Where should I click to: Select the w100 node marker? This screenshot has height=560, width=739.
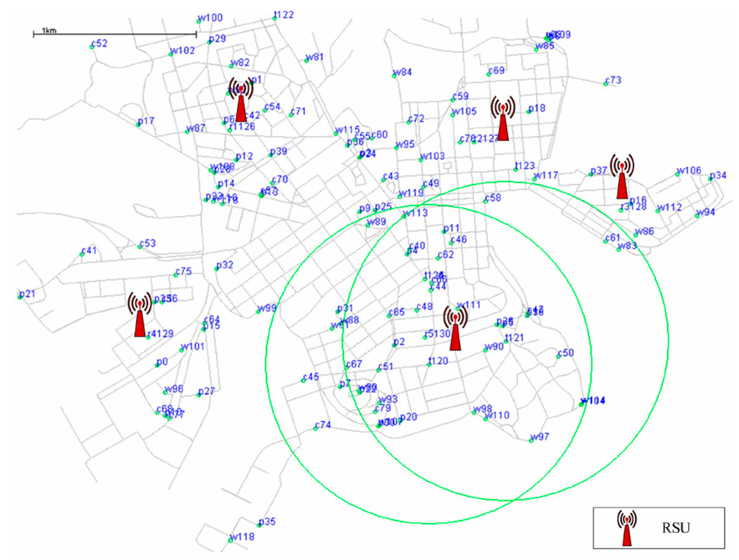(x=199, y=21)
